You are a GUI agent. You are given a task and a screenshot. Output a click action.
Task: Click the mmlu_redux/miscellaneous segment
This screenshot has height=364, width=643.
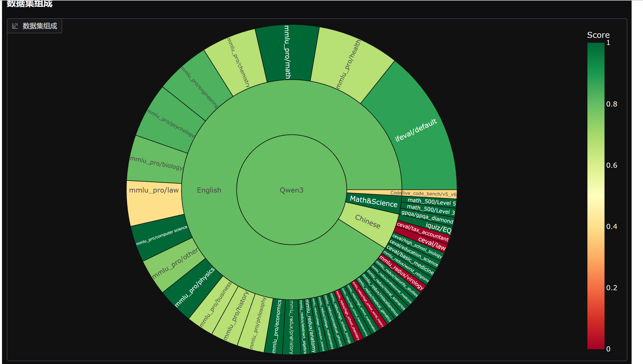coord(380,295)
